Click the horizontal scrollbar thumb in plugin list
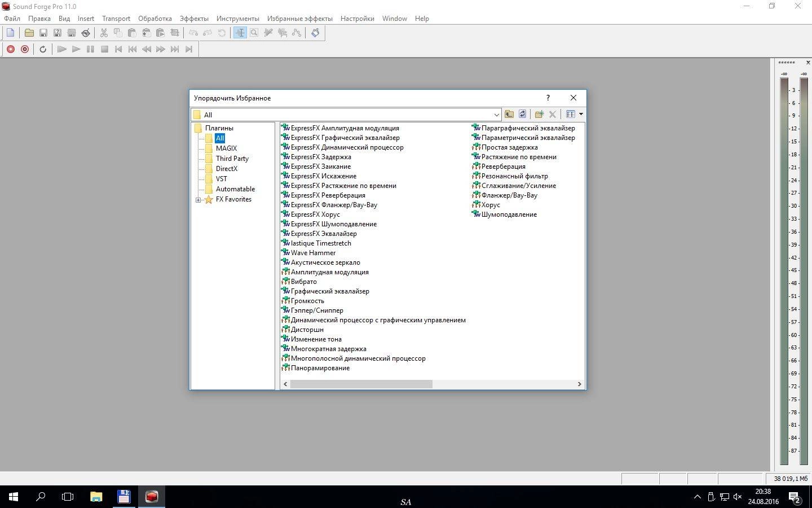 361,384
